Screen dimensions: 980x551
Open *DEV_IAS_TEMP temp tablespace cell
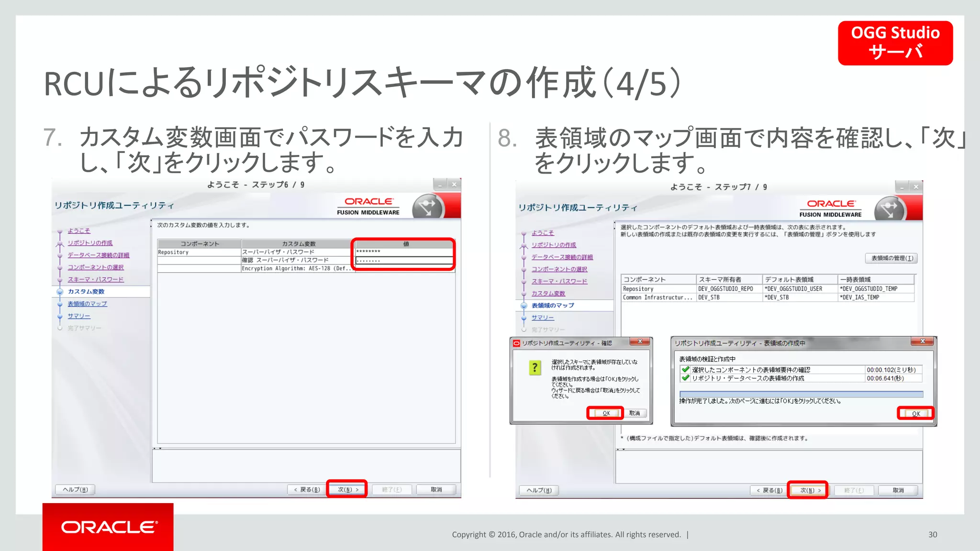(x=876, y=298)
